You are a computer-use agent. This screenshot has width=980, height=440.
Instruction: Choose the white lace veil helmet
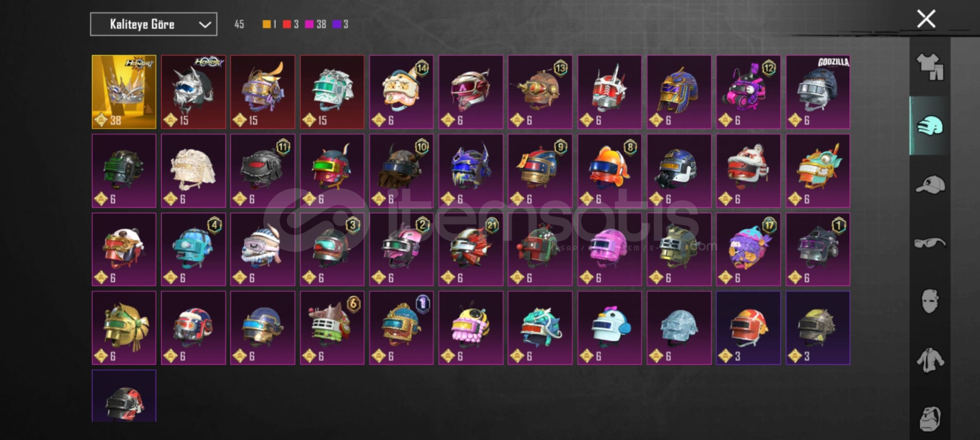[193, 171]
